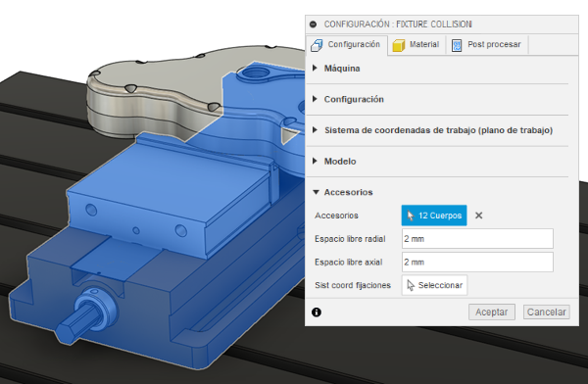Clear the Accesorios selection with the X
Screen dimensions: 588x384
(478, 216)
